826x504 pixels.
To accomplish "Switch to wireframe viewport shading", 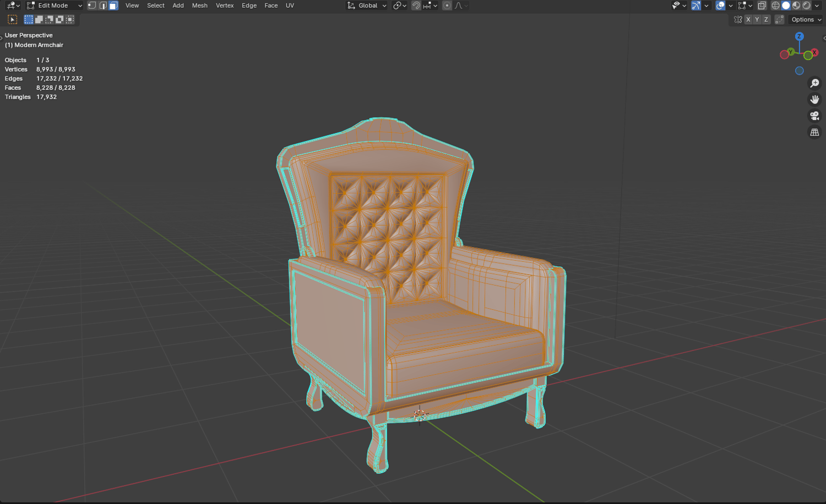I will (x=775, y=6).
